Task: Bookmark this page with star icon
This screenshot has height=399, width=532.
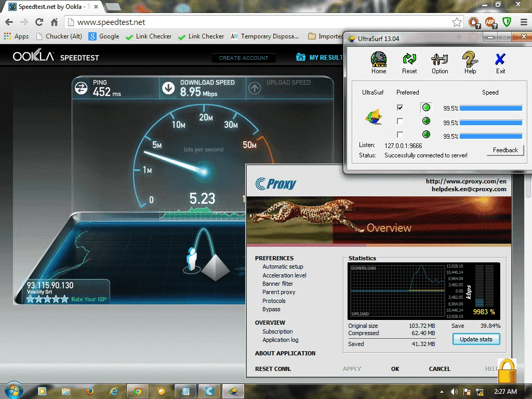Action: pos(457,22)
